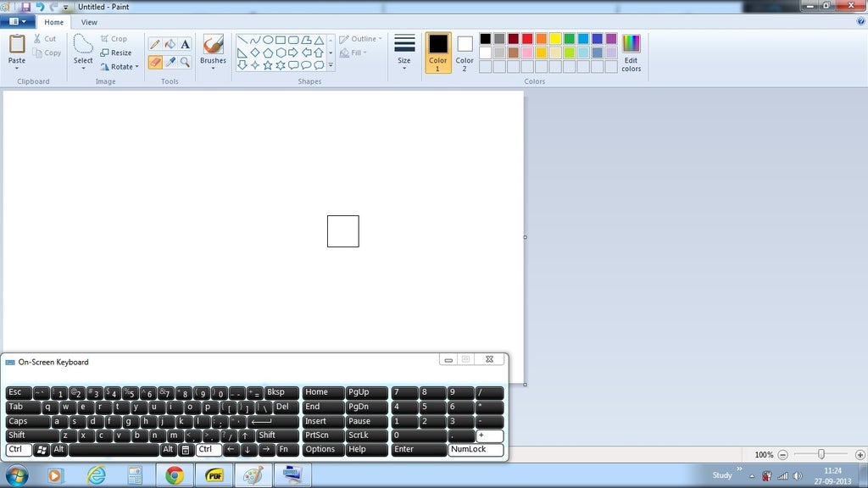Viewport: 868px width, 488px height.
Task: Launch Chrome from the taskbar
Action: coord(175,475)
